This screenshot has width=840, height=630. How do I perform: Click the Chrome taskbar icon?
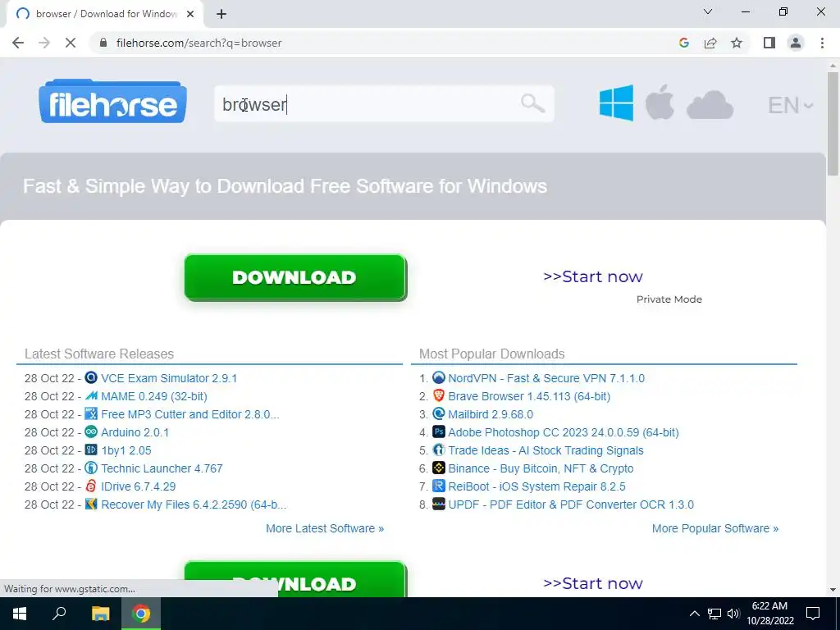point(141,614)
